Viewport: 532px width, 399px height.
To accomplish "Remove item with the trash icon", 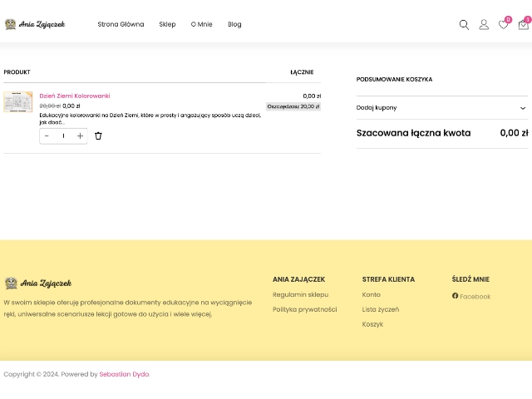I will 98,135.
